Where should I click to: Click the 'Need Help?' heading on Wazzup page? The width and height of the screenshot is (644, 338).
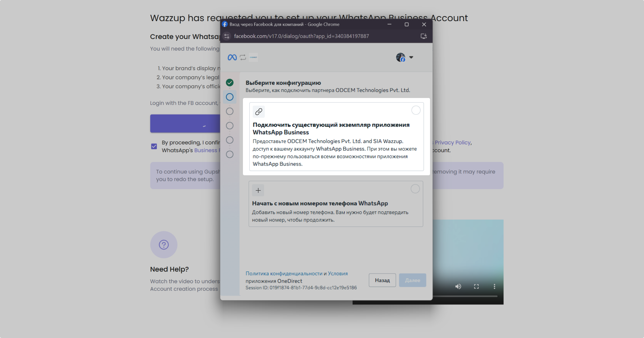click(170, 269)
